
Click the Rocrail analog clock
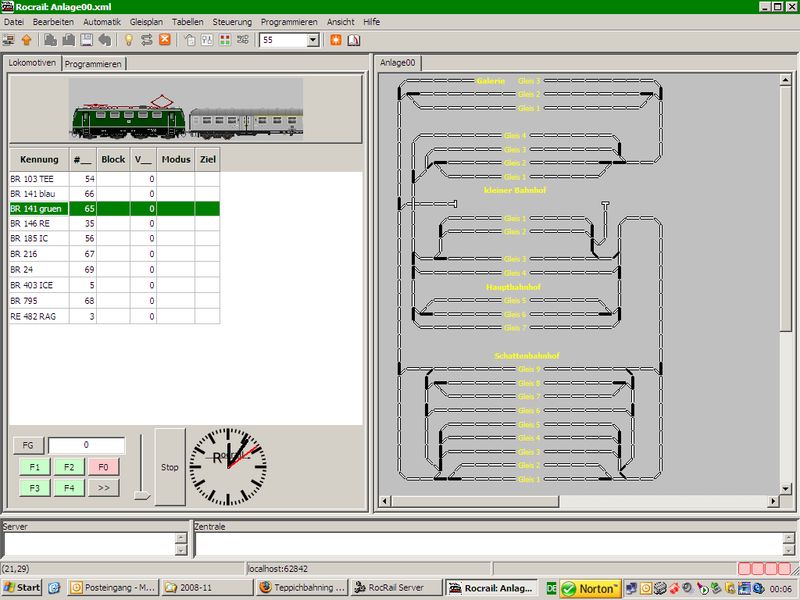click(x=228, y=466)
